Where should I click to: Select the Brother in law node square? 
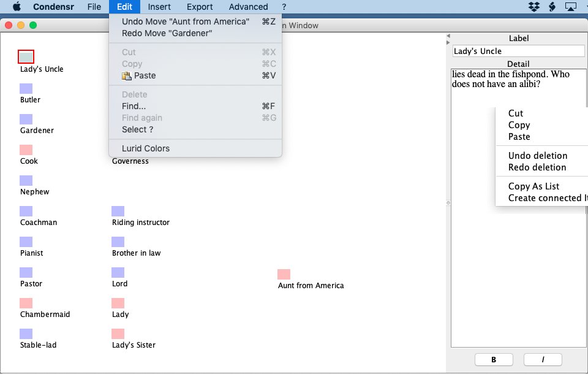pyautogui.click(x=118, y=242)
